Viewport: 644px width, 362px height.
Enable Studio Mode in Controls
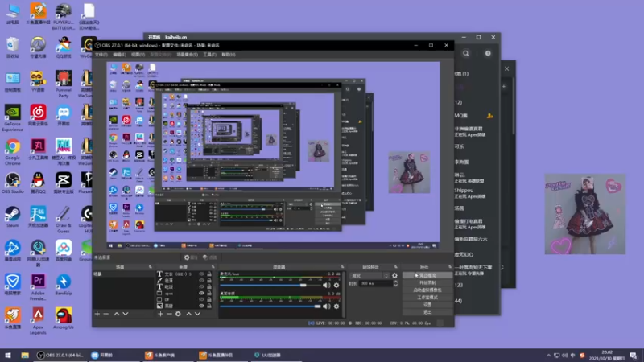tap(427, 298)
